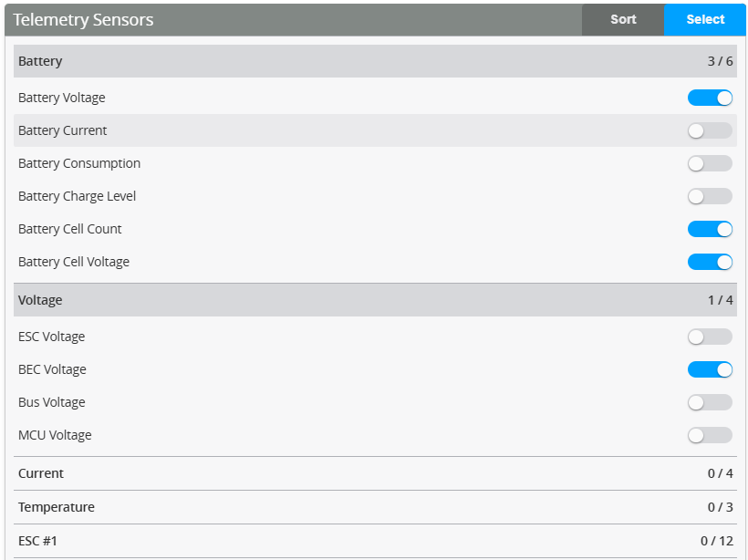This screenshot has height=560, width=748.
Task: Turn on the Bus Voltage toggle
Action: click(x=710, y=402)
